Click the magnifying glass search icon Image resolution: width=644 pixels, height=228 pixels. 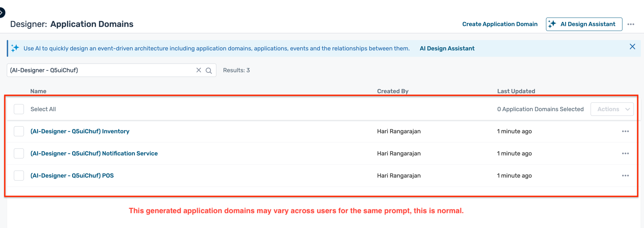coord(209,71)
